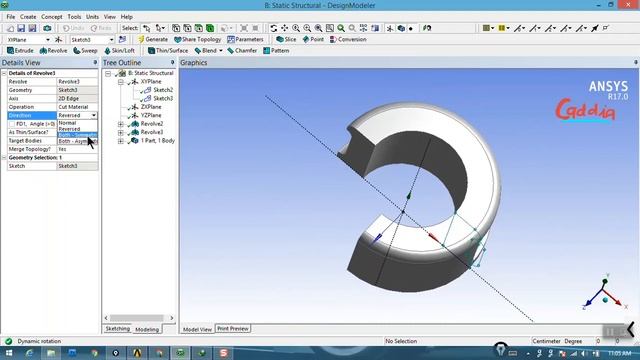Open the Conversion tool
Viewport: 640px width, 360px height.
point(348,40)
